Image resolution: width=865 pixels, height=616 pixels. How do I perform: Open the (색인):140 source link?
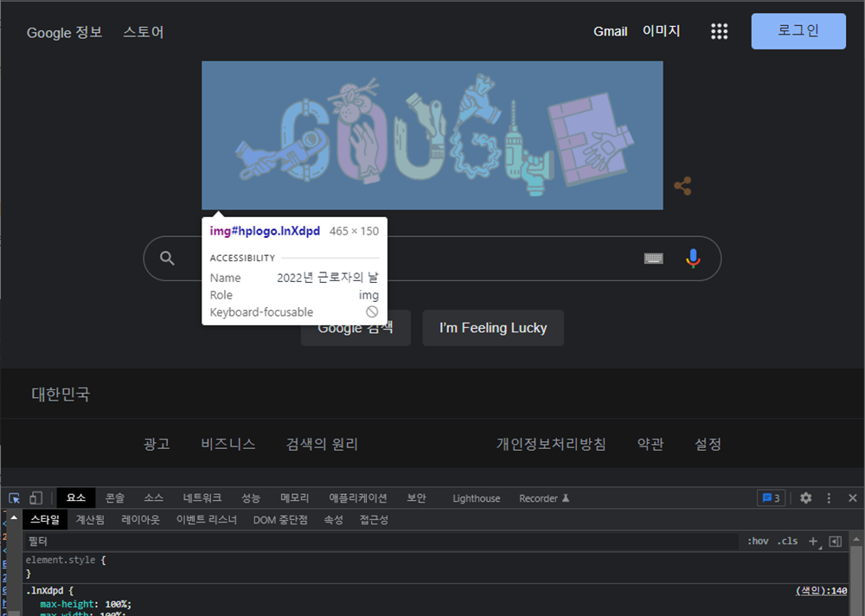coord(821,591)
